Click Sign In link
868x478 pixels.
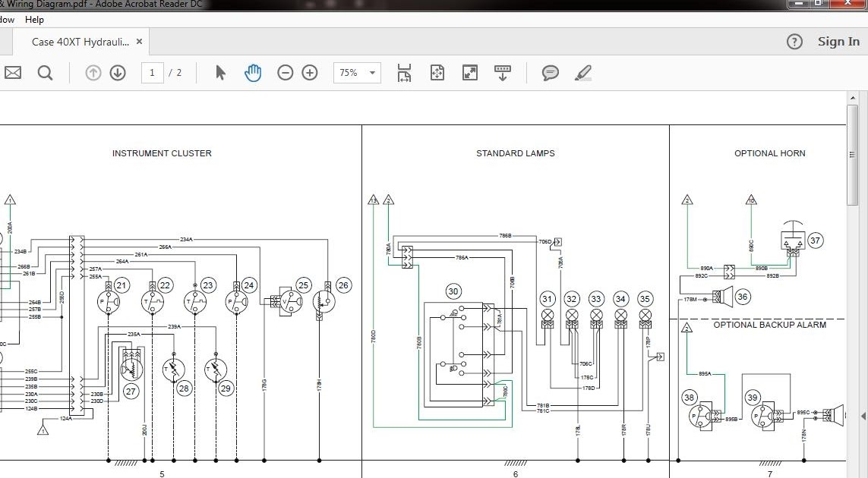pos(838,42)
